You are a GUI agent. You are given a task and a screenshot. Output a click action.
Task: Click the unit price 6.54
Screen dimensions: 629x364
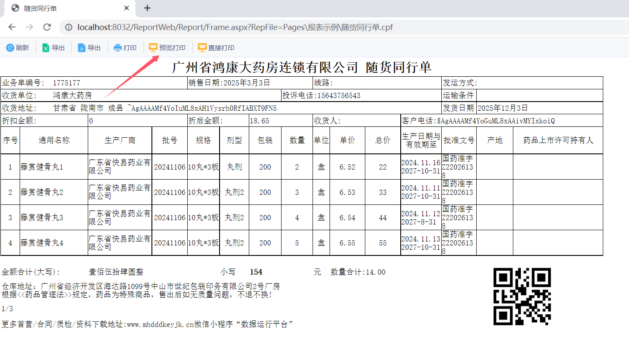(x=347, y=218)
